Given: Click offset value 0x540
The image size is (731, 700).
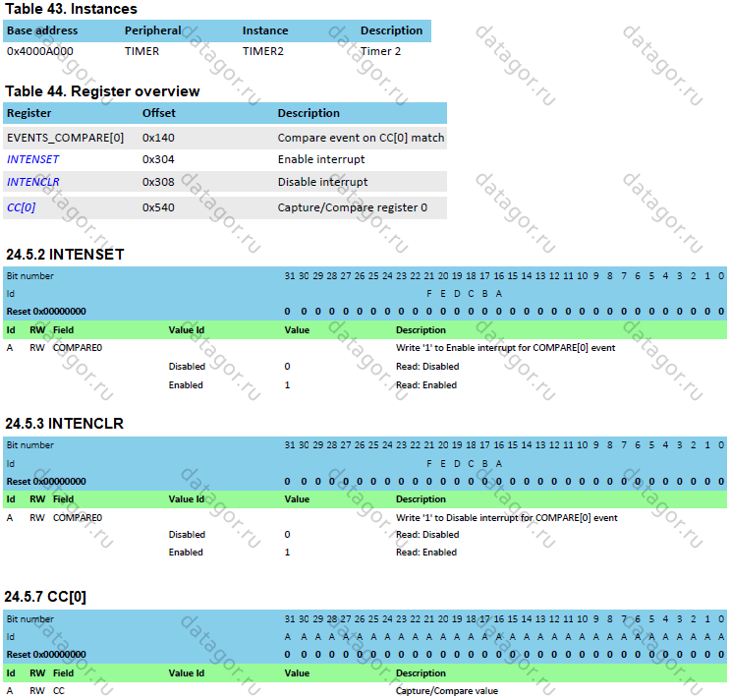Looking at the screenshot, I should [x=158, y=207].
